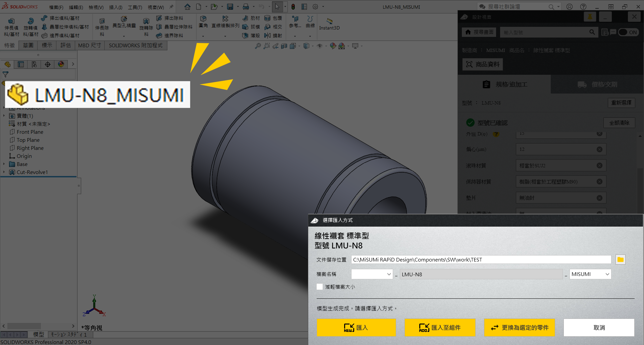Enable the reduce file size checkbox
This screenshot has width=644, height=345.
click(x=320, y=287)
